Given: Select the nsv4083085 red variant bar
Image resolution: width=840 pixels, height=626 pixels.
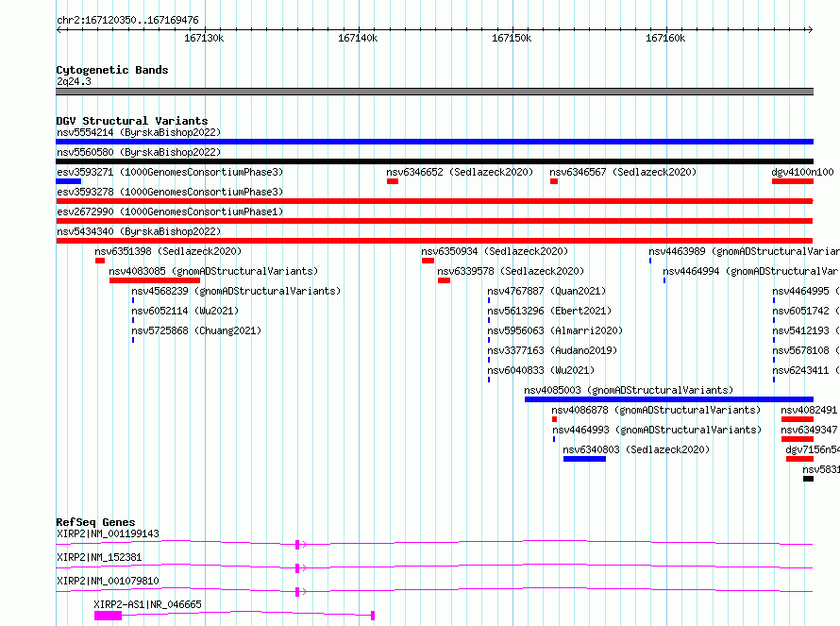Looking at the screenshot, I should (155, 280).
